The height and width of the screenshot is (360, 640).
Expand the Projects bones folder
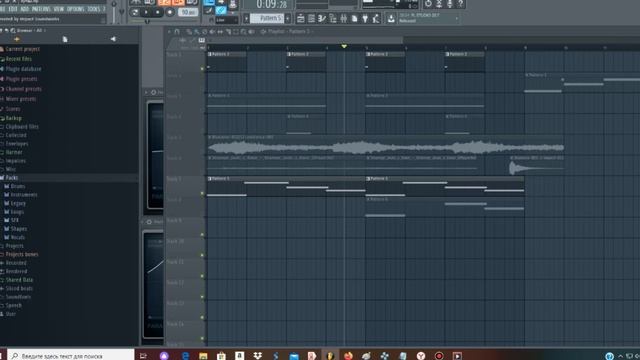tap(22, 254)
